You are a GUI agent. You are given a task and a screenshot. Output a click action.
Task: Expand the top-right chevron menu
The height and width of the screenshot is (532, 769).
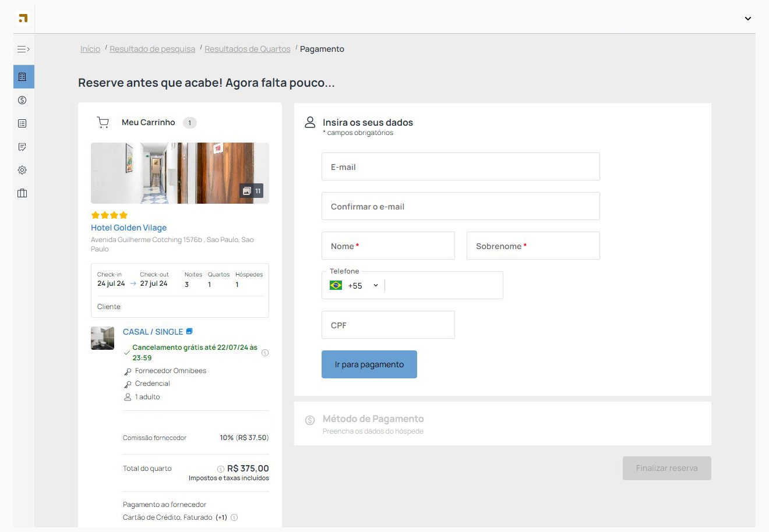[748, 19]
